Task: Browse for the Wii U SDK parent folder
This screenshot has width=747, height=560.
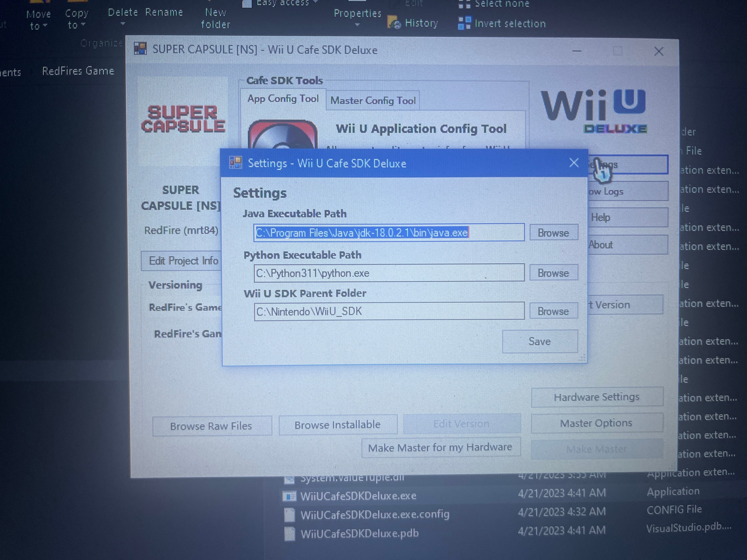Action: [554, 311]
